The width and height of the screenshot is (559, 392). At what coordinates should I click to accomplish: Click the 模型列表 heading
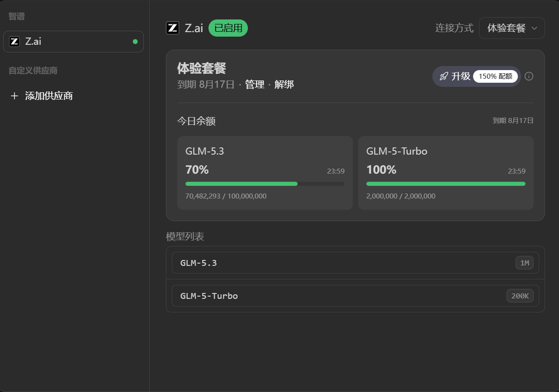[x=185, y=236]
